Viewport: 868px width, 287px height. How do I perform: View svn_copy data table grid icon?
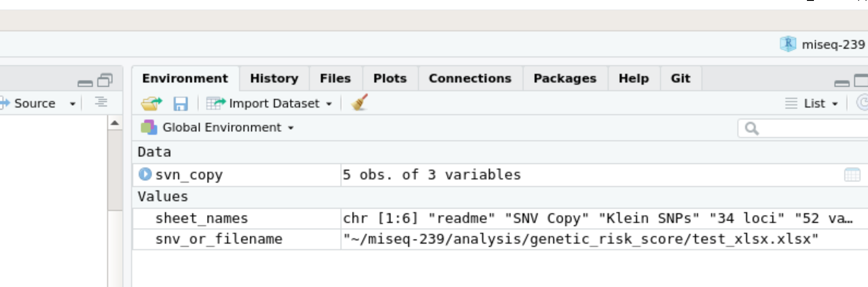(852, 175)
